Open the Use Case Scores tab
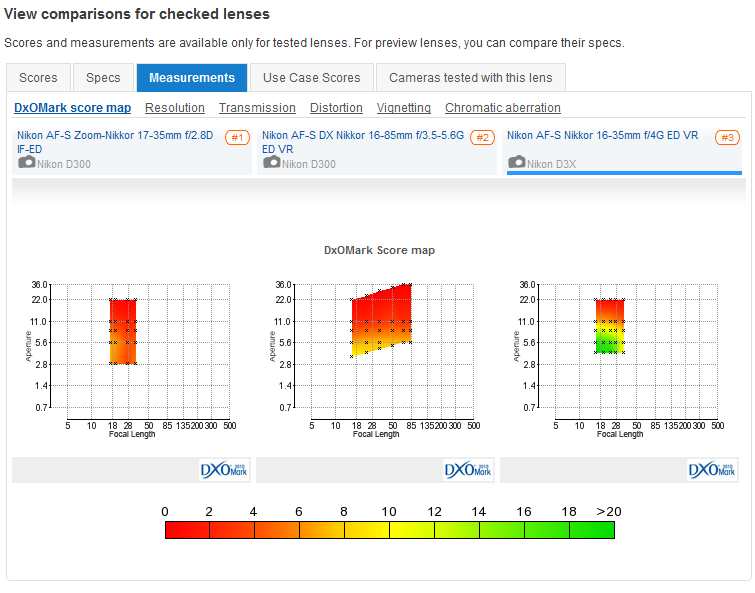 (x=311, y=77)
